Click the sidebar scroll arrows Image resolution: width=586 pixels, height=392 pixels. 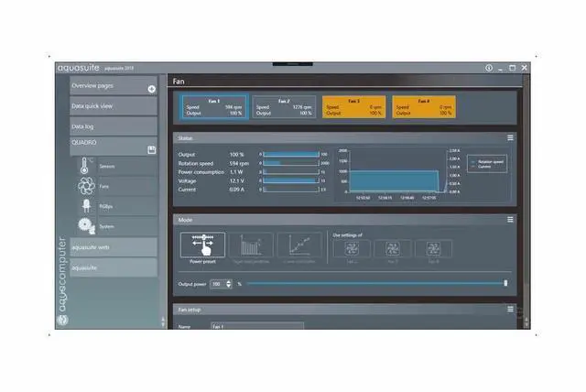point(163,321)
